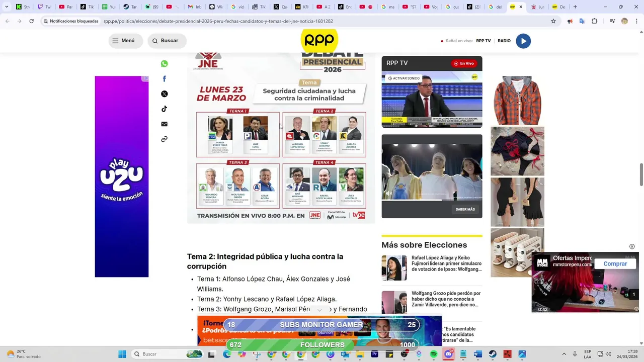Open Microsoft Edge from taskbar
Viewport: 644px width, 362px height.
(227, 354)
